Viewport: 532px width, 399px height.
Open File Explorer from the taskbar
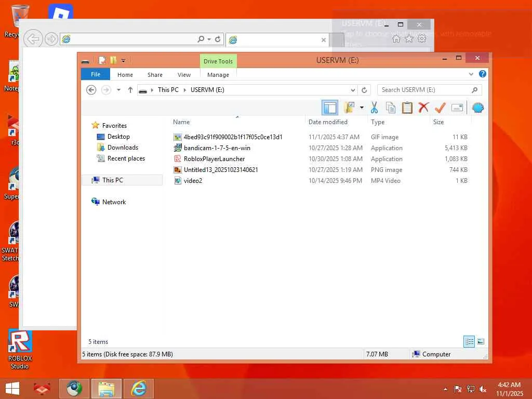click(x=106, y=389)
